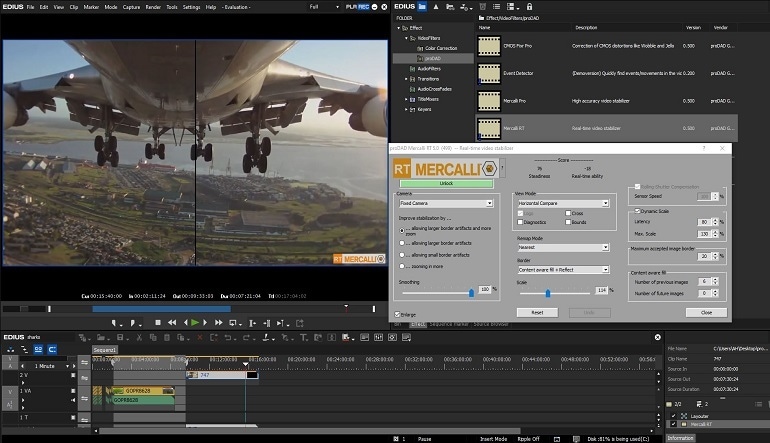Switch to the Sequence1 timeline tab
770x443 pixels.
tap(105, 350)
